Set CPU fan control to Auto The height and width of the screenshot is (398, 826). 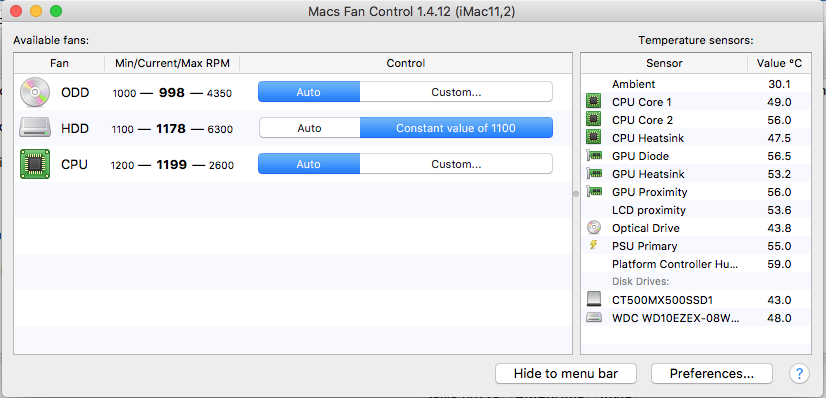click(x=309, y=164)
